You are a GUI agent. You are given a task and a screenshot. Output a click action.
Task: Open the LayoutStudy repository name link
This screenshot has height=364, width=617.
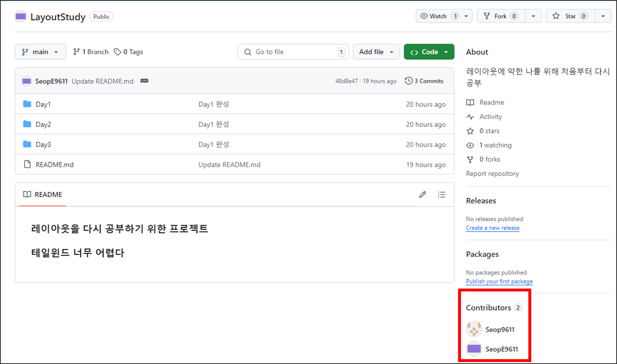pos(58,17)
